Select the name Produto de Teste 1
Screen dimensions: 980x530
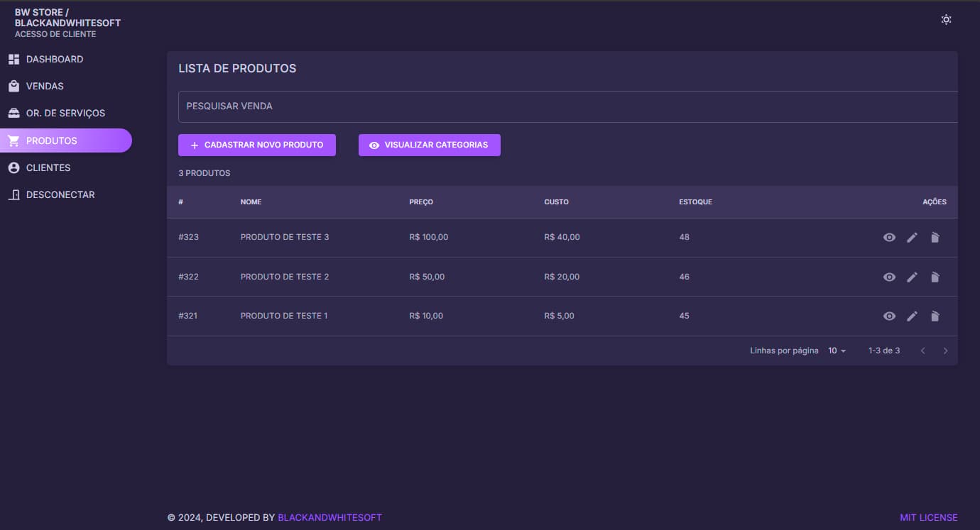[x=284, y=316]
